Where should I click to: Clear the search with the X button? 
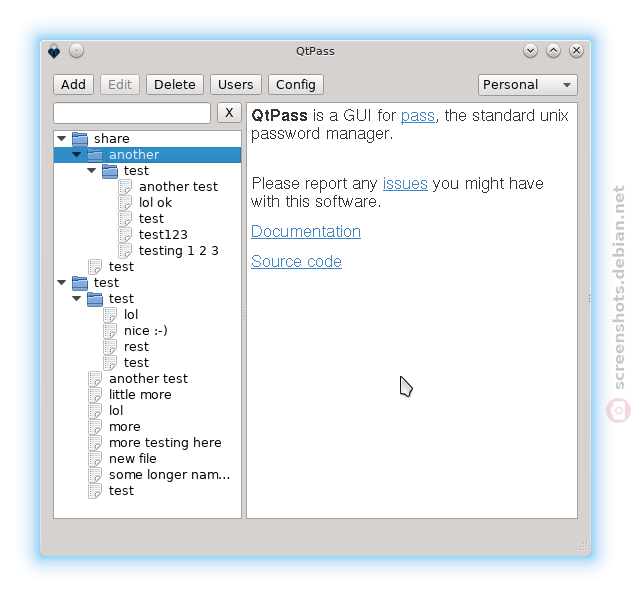pyautogui.click(x=229, y=113)
